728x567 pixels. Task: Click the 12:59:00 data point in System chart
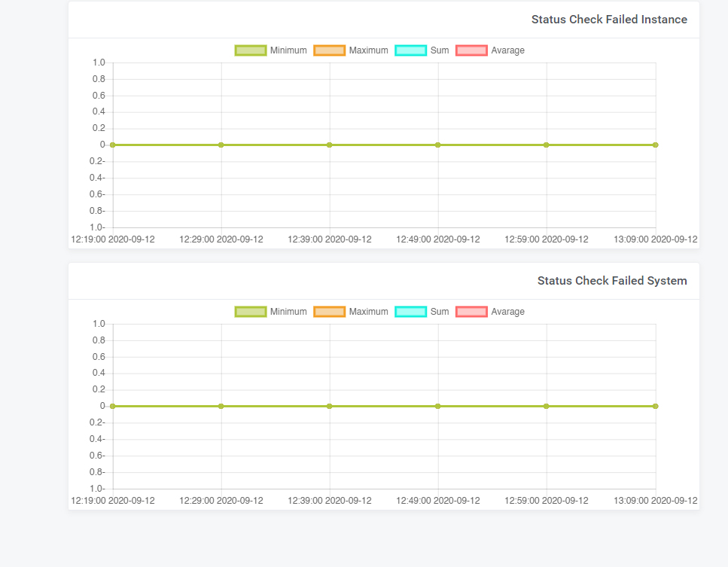547,407
